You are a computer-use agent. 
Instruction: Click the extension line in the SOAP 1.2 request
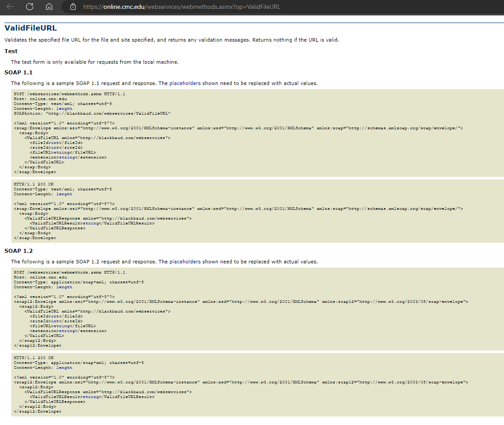pyautogui.click(x=68, y=331)
